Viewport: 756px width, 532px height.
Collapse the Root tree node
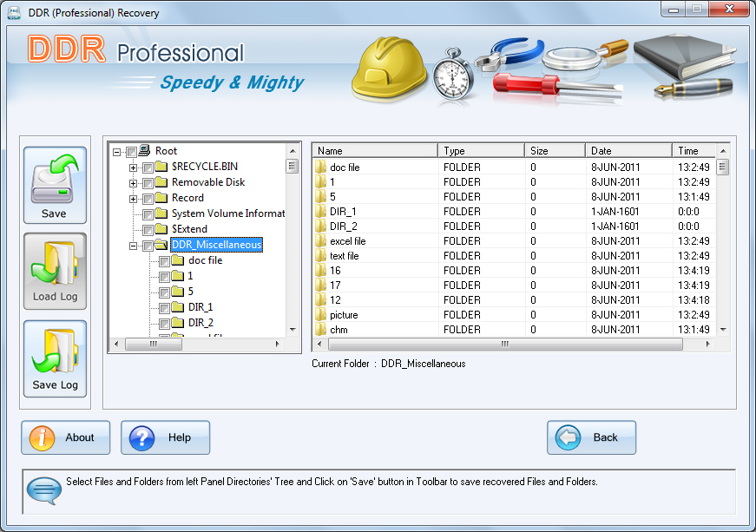(117, 152)
